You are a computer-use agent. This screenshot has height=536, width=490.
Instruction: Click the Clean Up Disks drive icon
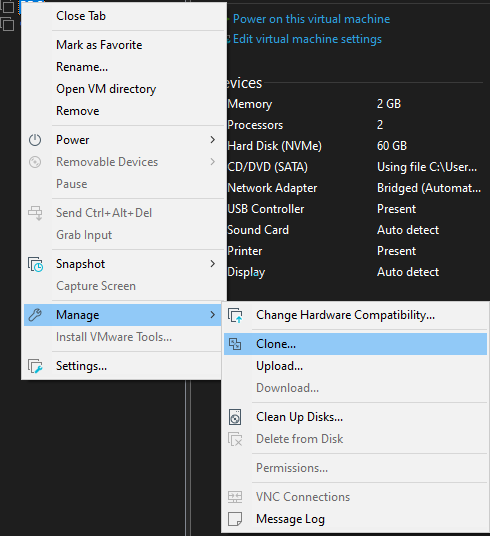pyautogui.click(x=235, y=417)
